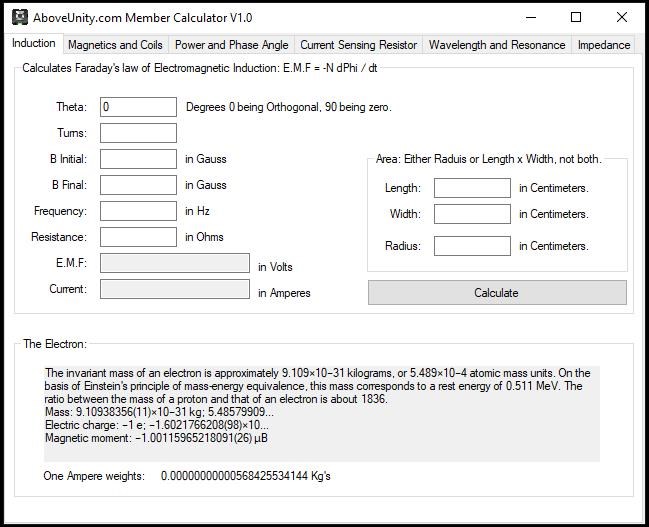Click the Current output field in Amperes
This screenshot has height=527, width=649.
pyautogui.click(x=175, y=289)
